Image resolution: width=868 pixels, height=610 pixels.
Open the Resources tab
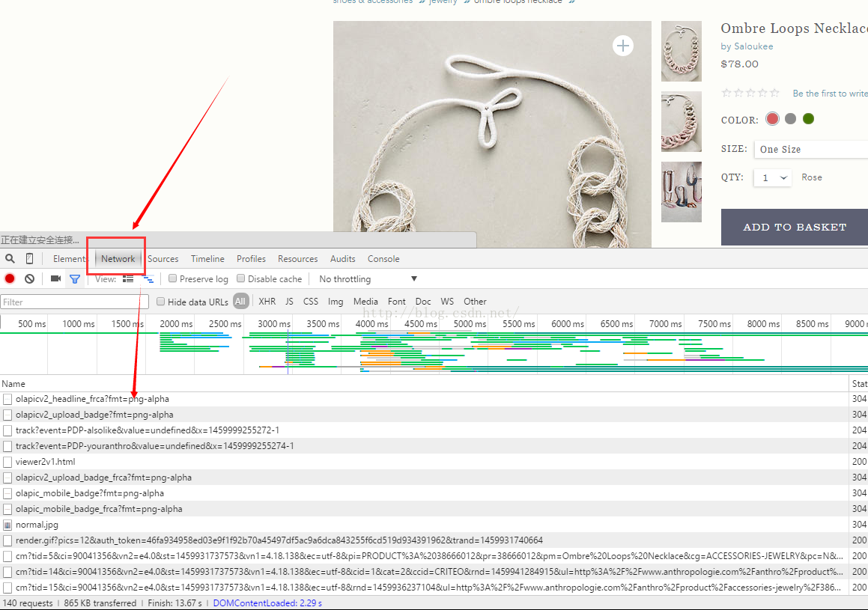click(298, 259)
